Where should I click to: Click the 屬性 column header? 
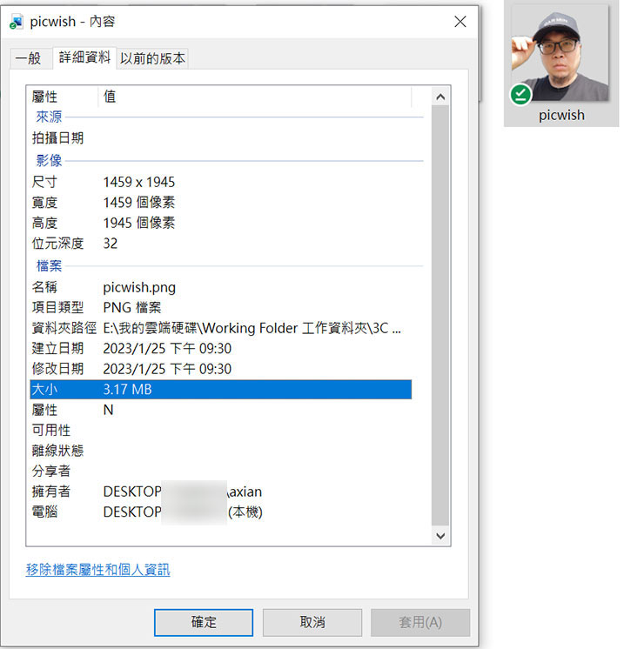click(x=64, y=97)
